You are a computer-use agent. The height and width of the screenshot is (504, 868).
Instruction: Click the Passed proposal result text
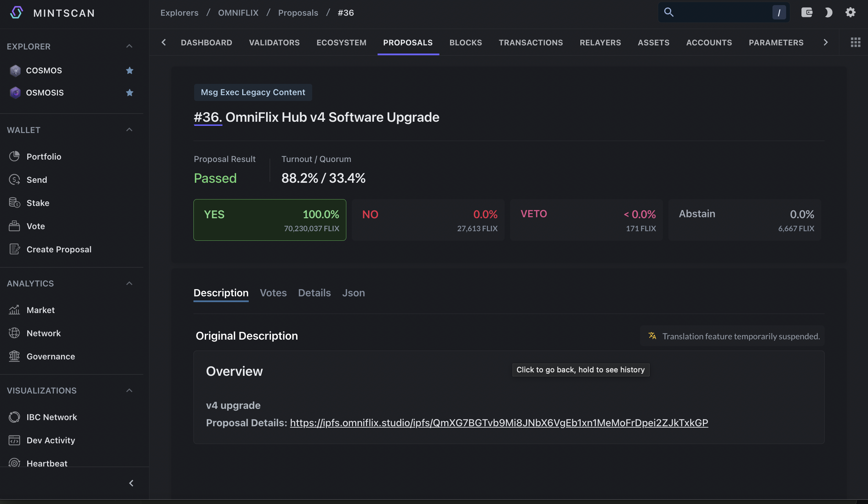click(x=215, y=178)
